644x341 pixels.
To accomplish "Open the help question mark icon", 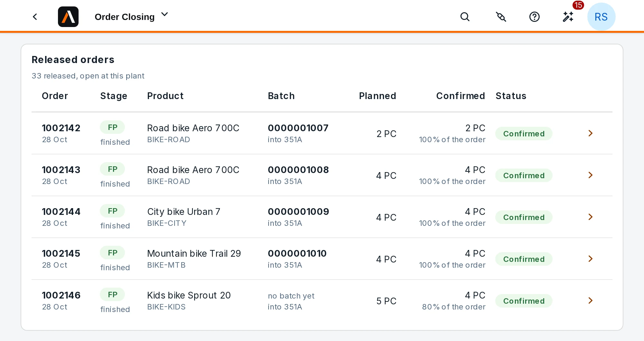I will click(x=535, y=17).
